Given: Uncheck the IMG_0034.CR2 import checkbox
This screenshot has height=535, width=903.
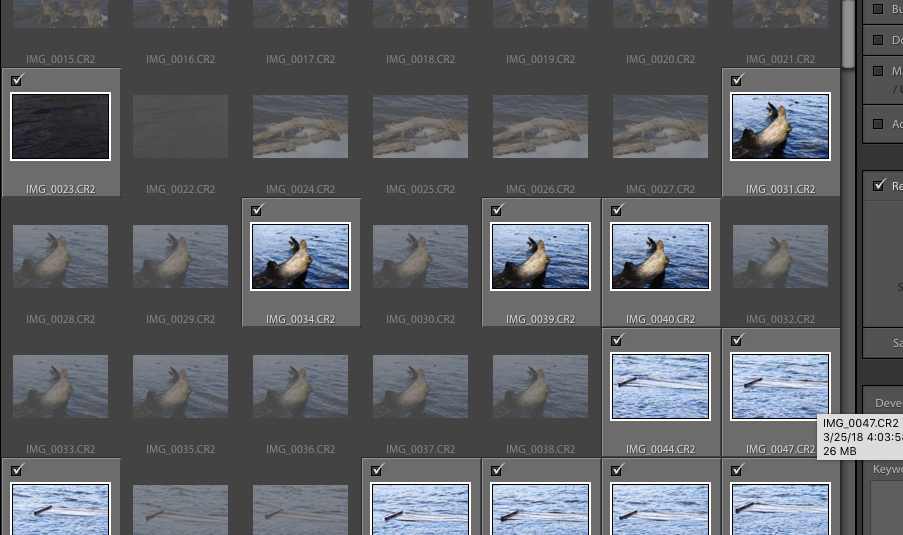Looking at the screenshot, I should pyautogui.click(x=257, y=210).
